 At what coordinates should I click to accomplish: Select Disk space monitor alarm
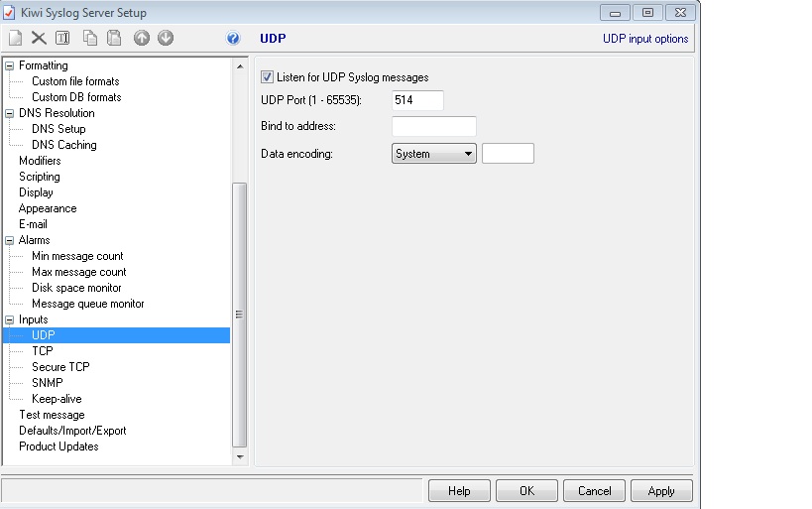[x=76, y=288]
